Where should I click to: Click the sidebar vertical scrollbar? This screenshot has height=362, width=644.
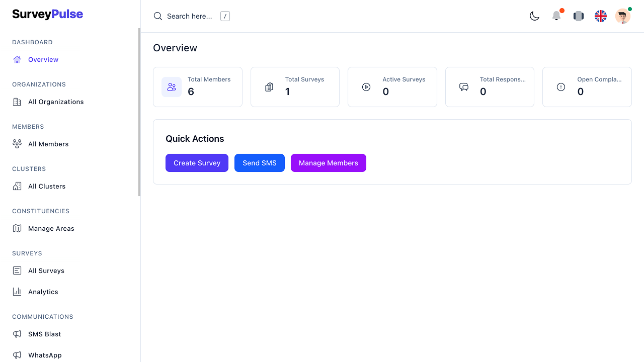[139, 112]
